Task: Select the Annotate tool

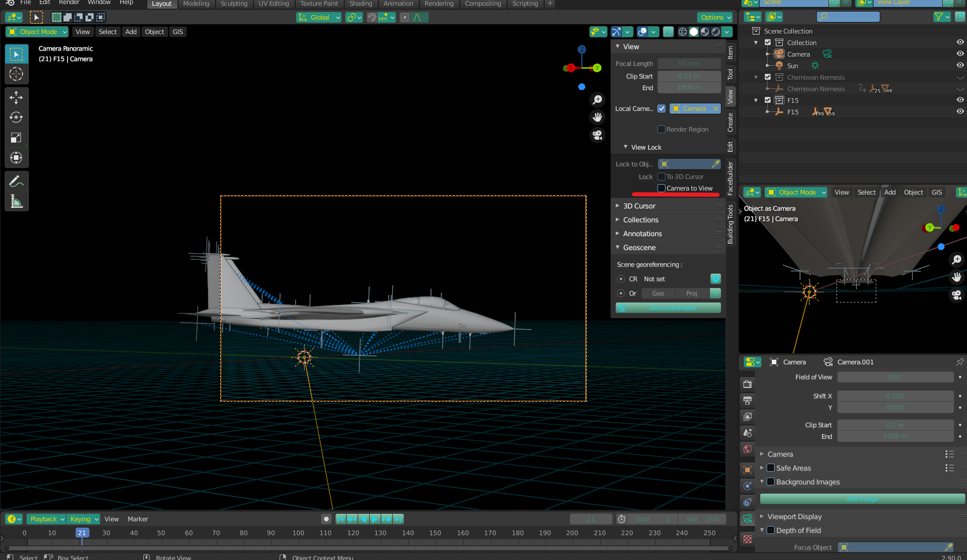Action: 16,181
